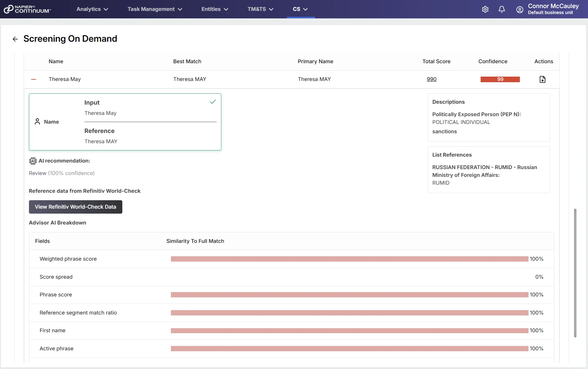Expand the TM&TS chevron

(271, 9)
